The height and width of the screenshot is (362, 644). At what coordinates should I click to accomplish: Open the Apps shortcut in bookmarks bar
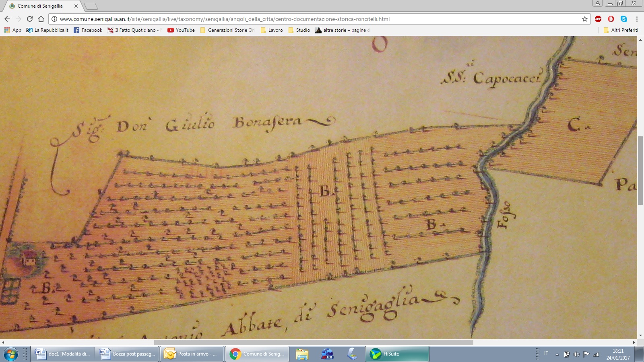(12, 30)
